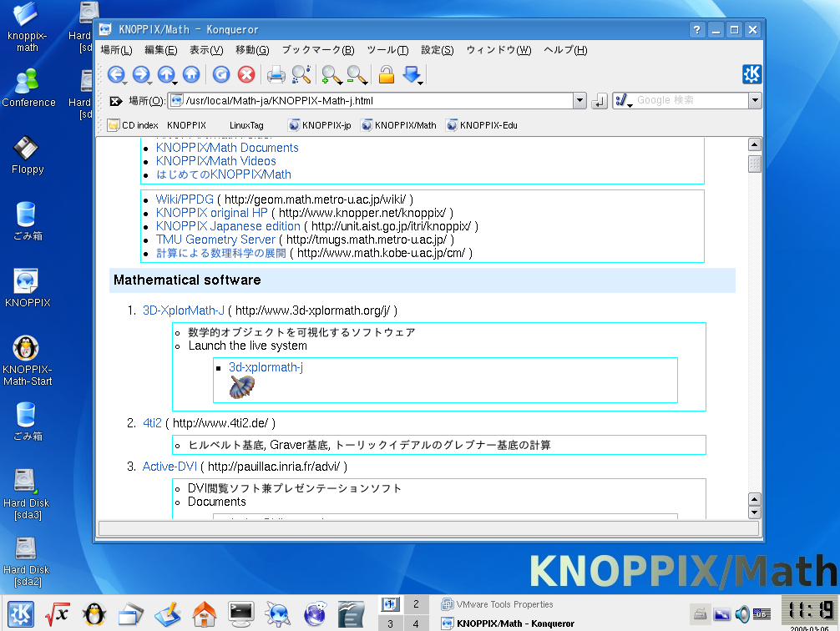
Task: Open the ウィンドウ(W) menu
Action: (498, 50)
